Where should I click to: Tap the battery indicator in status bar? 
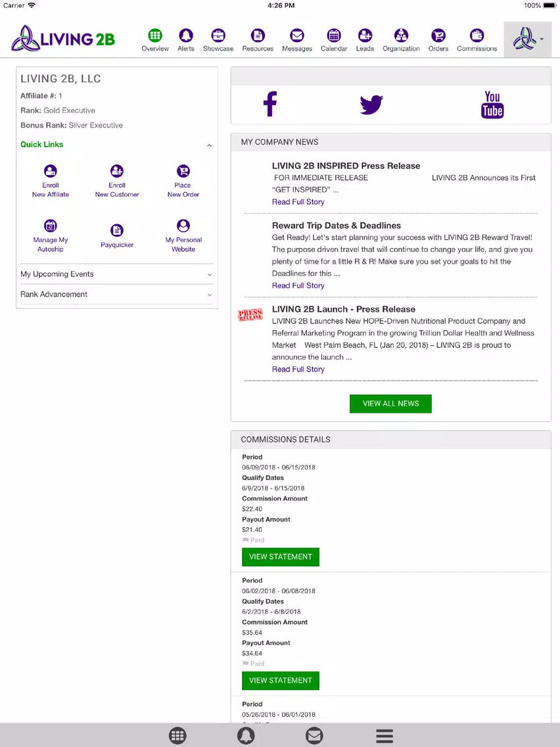[549, 5]
